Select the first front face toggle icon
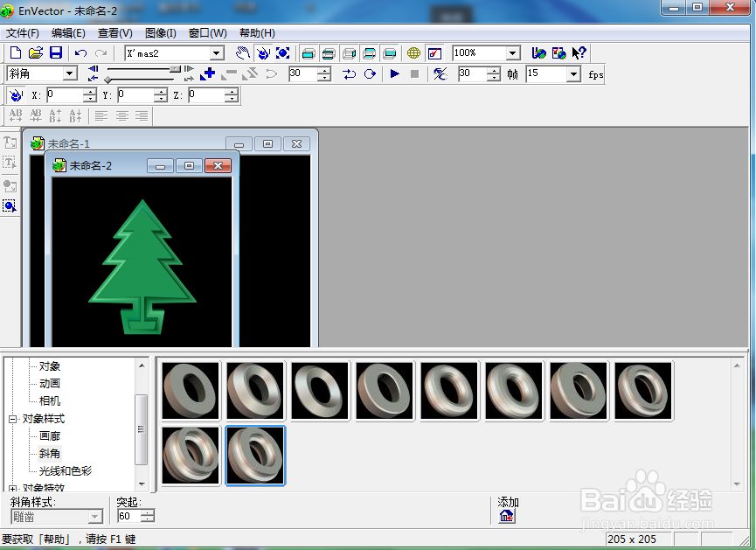Screen dimensions: 756x550 coord(309,53)
